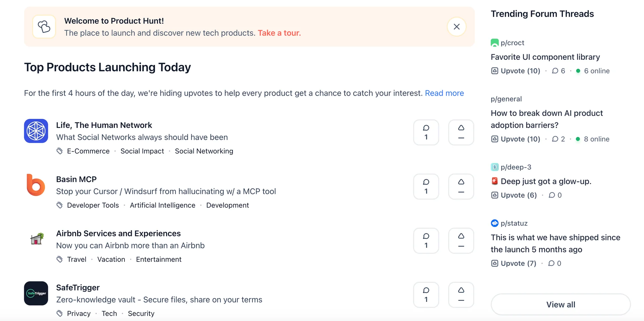Click the Read more link about hidden upvotes

(x=444, y=93)
